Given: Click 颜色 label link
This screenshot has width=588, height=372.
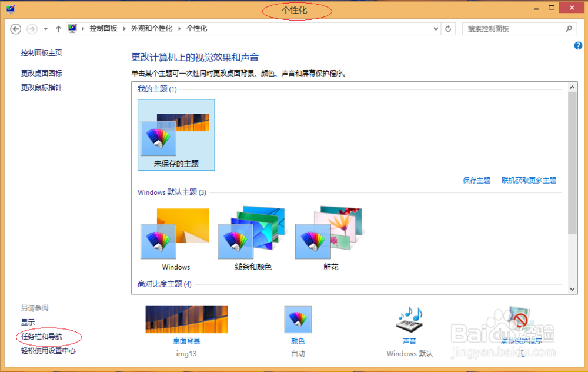Looking at the screenshot, I should coord(298,341).
